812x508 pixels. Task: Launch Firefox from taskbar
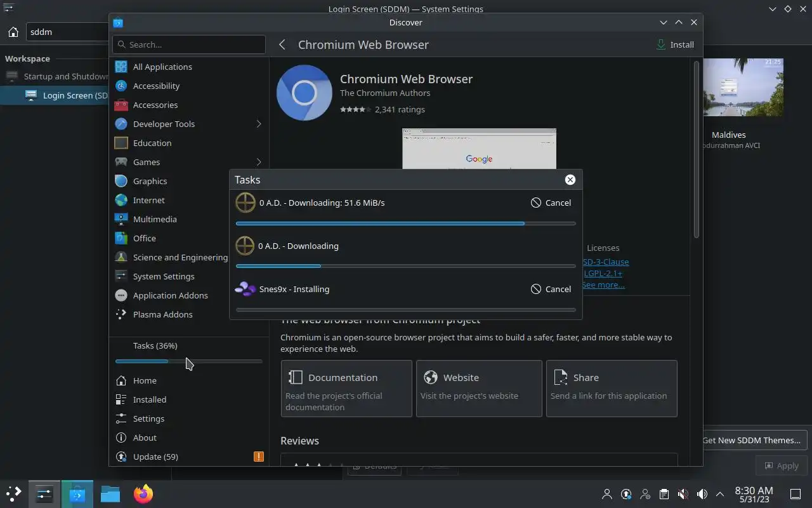coord(143,493)
